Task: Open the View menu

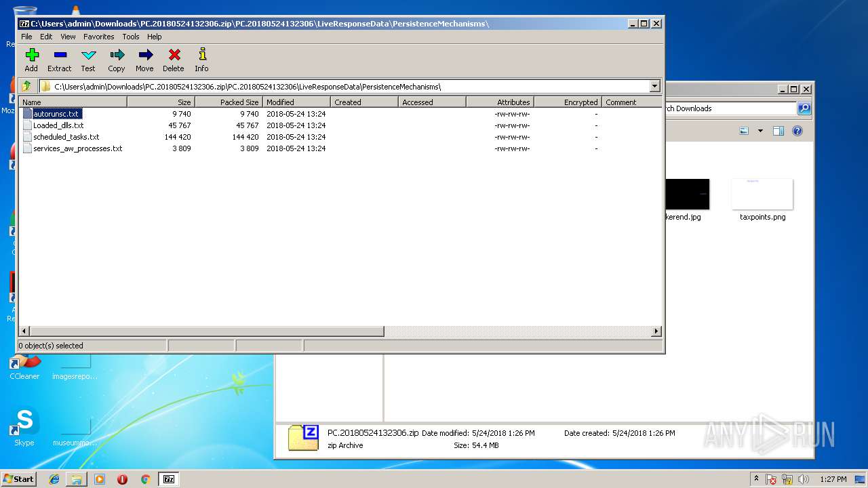Action: (x=68, y=37)
